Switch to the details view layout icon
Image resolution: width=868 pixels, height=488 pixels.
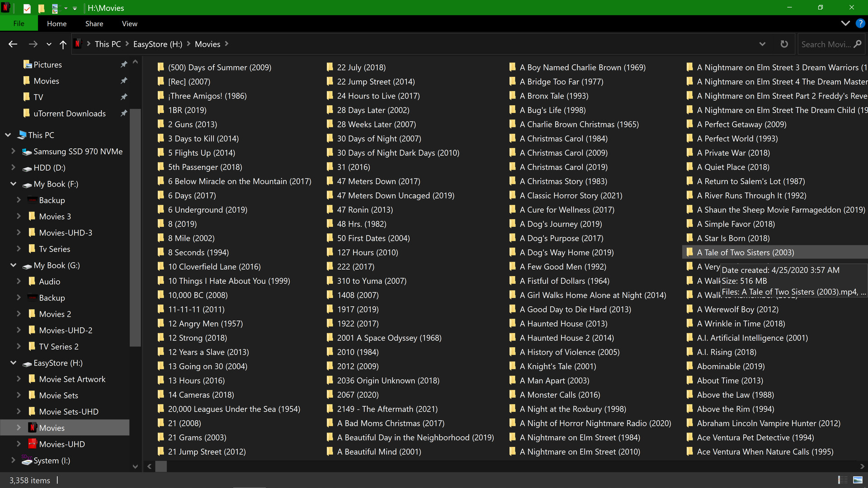842,480
